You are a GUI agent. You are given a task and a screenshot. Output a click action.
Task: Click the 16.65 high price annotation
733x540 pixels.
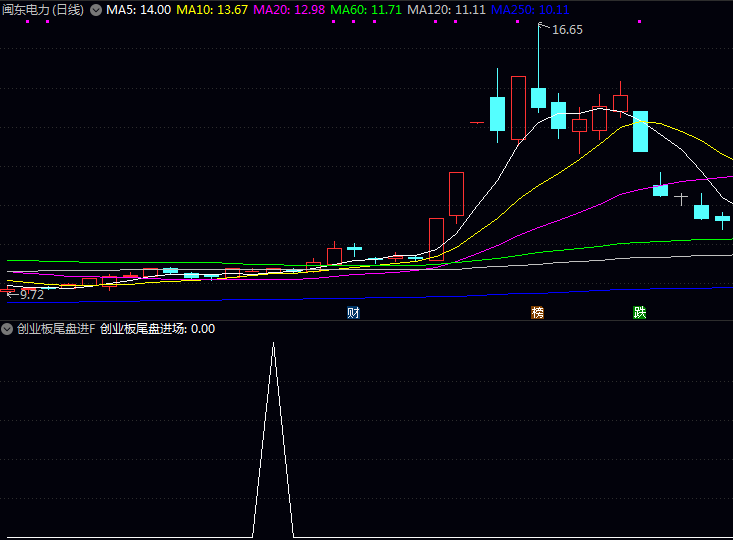point(567,30)
